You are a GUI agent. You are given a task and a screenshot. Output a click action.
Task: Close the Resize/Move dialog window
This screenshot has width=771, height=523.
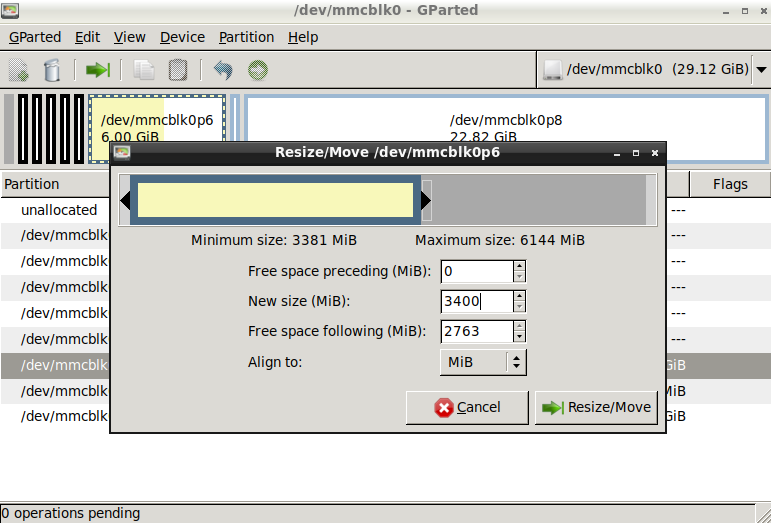[x=654, y=153]
